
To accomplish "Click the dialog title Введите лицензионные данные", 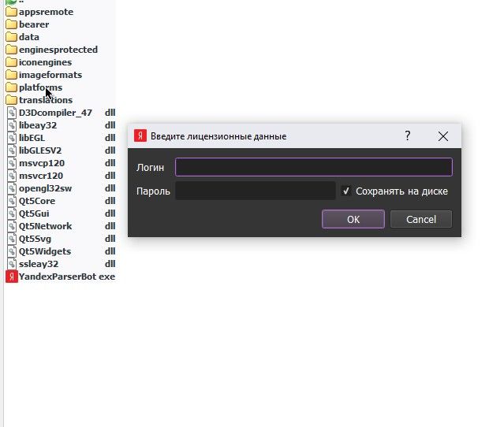I will click(x=218, y=136).
